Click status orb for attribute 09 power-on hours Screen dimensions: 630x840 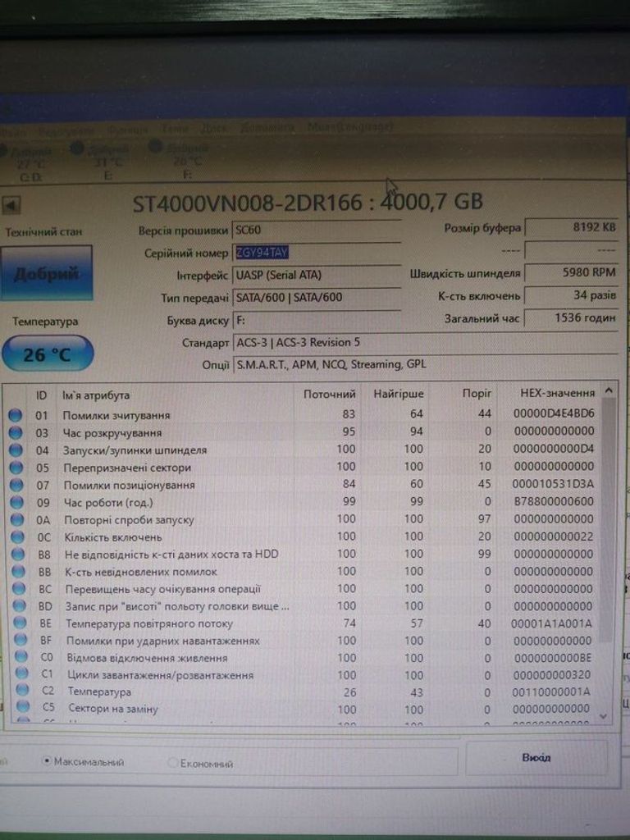pos(16,502)
